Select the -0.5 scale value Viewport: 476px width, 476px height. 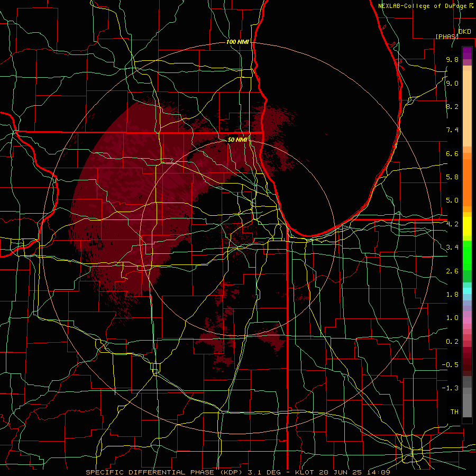[450, 365]
